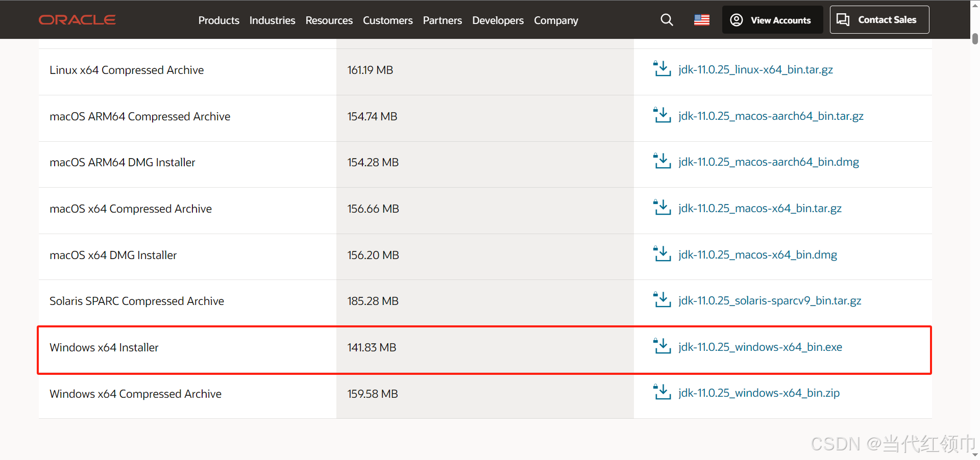Viewport: 980px width, 460px height.
Task: Open the Industries menu
Action: (272, 20)
